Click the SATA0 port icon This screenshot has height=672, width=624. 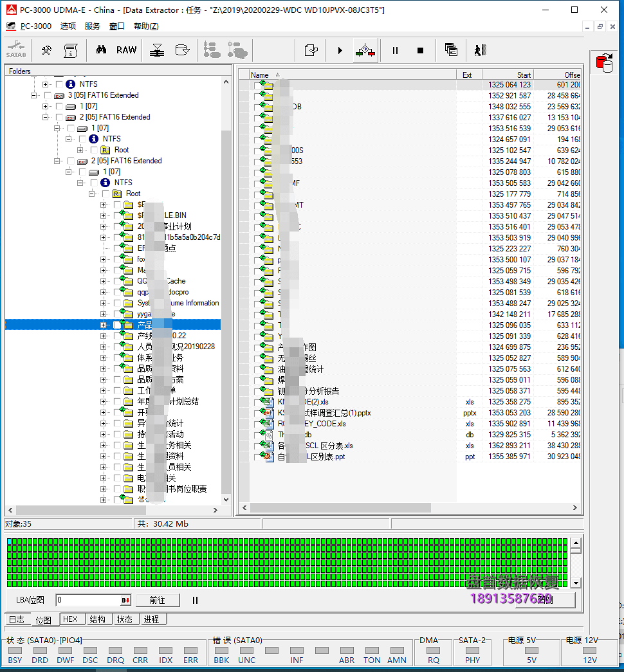(x=16, y=50)
